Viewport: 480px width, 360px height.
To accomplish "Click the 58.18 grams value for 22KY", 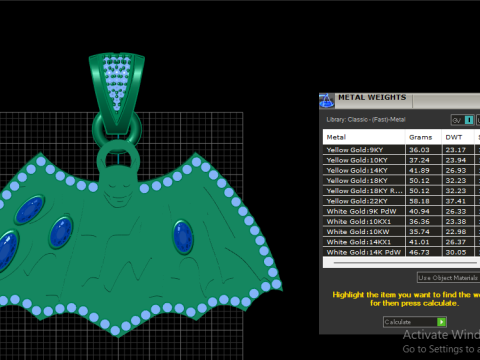I will coord(419,201).
